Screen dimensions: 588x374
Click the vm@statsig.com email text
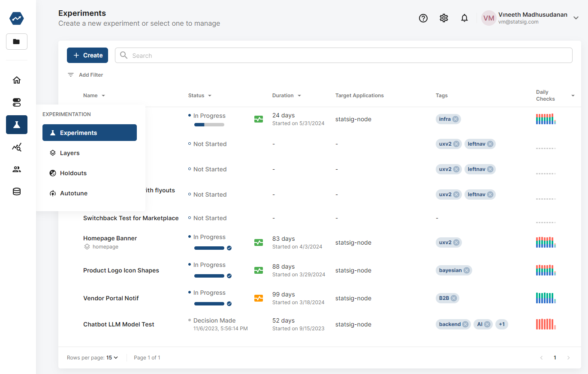519,22
